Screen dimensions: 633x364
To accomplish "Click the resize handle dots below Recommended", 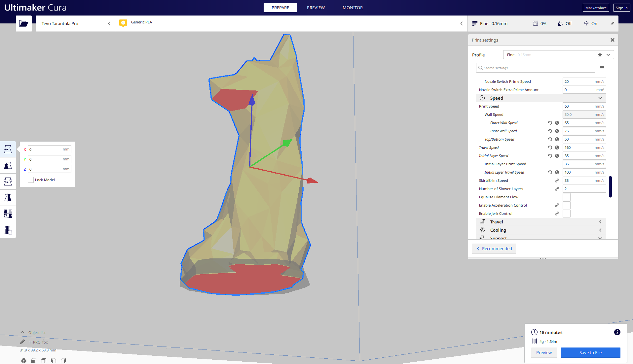I will 543,258.
